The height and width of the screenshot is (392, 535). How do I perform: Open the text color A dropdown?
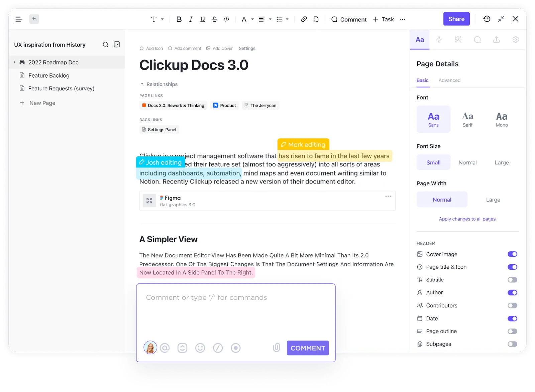pos(247,19)
